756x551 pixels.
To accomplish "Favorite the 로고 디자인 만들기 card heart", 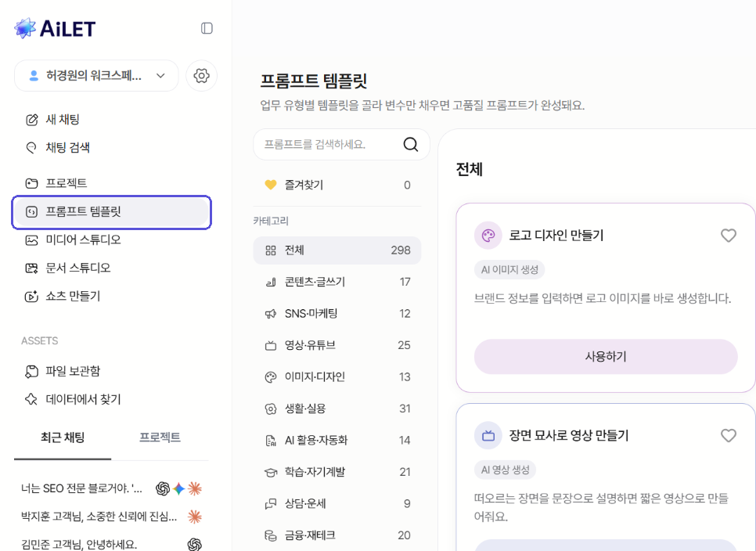I will (729, 236).
